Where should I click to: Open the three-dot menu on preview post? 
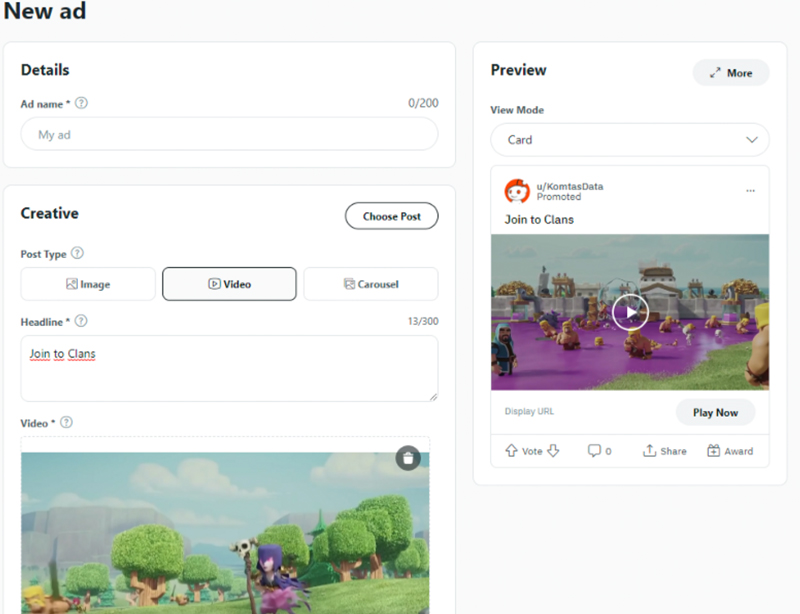pos(750,190)
